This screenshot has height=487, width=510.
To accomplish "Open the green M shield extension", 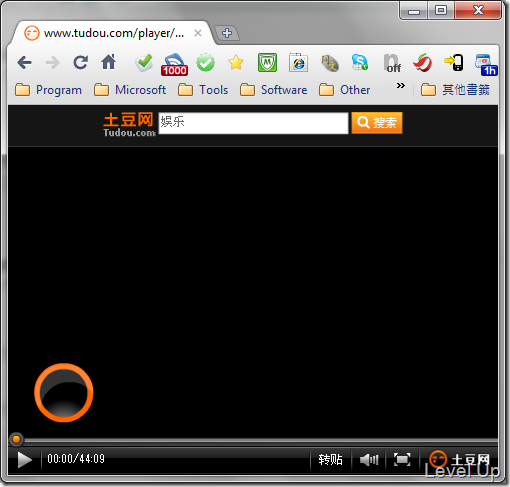I will [267, 63].
